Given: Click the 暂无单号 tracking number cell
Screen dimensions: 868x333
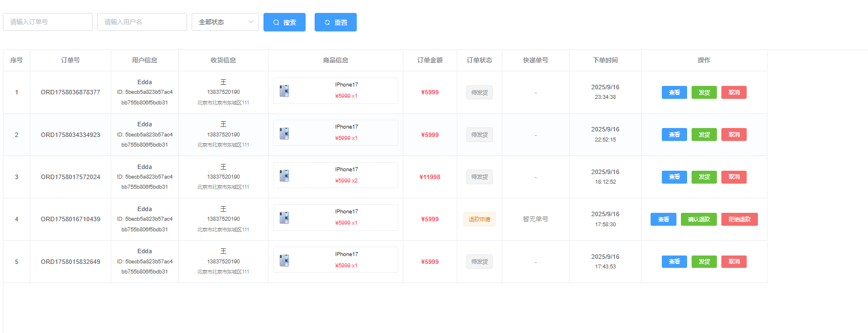Looking at the screenshot, I should click(x=535, y=220).
